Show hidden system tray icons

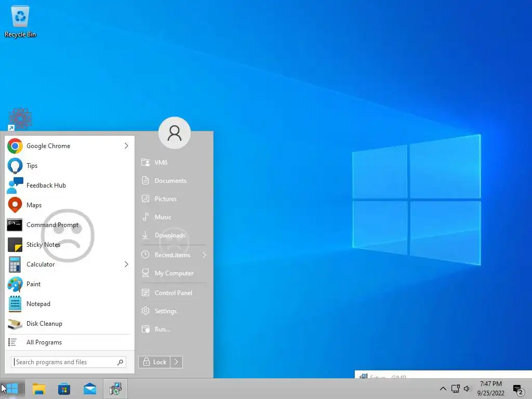[443, 389]
